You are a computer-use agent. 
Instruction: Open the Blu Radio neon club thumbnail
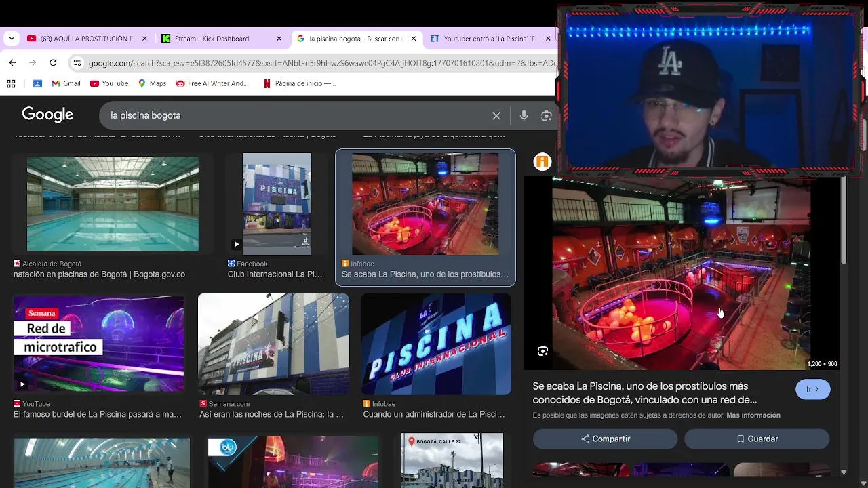coord(293,462)
